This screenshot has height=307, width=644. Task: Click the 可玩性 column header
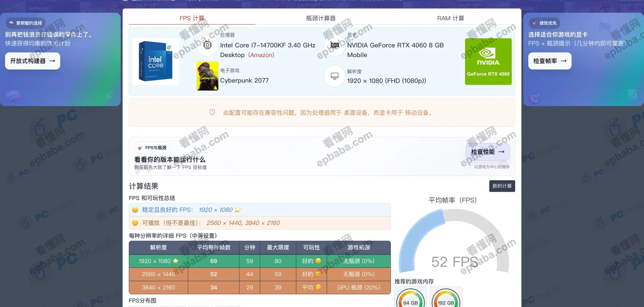[312, 247]
